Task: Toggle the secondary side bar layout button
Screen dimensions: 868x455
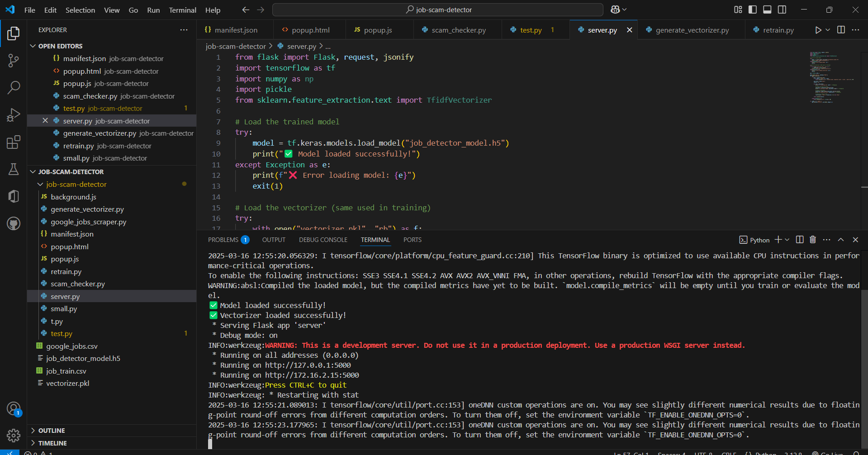Action: pos(782,9)
